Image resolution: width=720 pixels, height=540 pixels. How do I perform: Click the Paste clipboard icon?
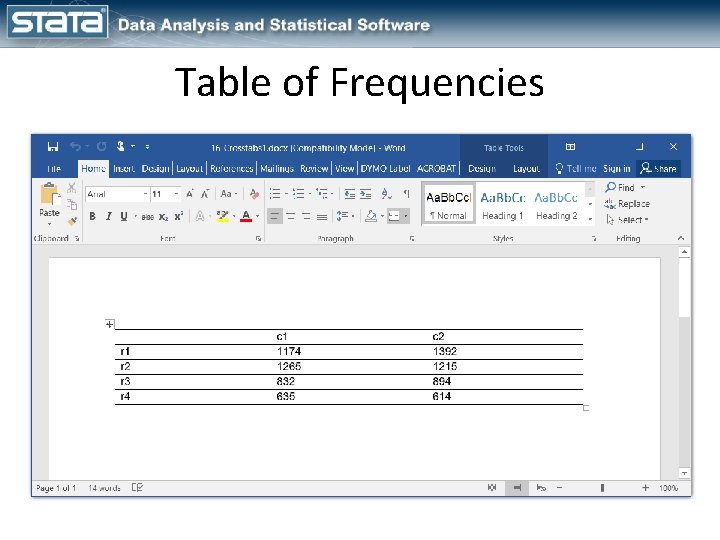pos(49,194)
